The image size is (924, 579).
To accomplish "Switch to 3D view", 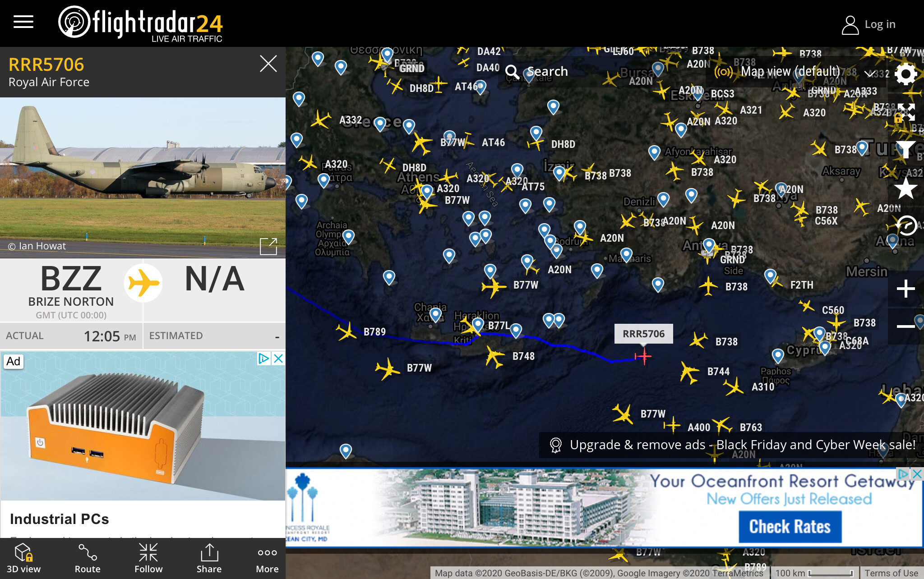I will click(23, 559).
